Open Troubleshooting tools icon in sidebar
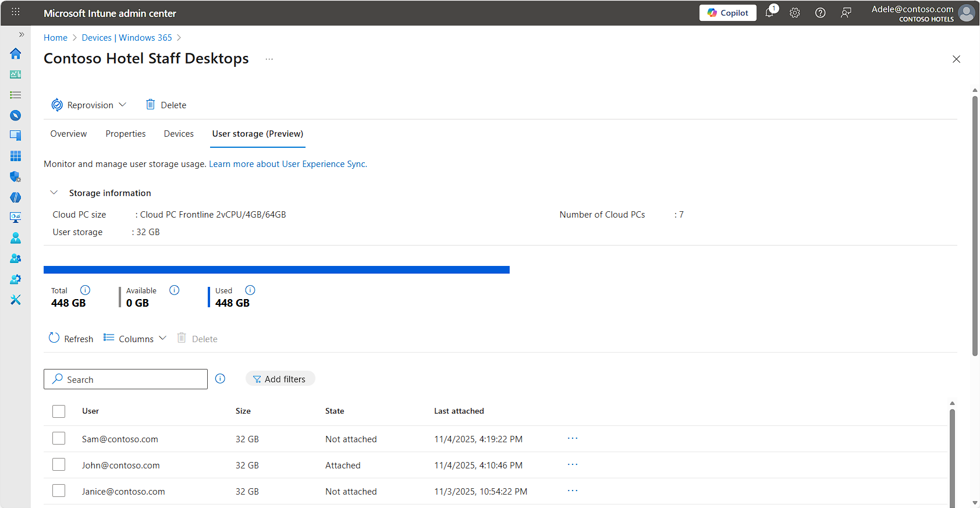 pyautogui.click(x=16, y=300)
